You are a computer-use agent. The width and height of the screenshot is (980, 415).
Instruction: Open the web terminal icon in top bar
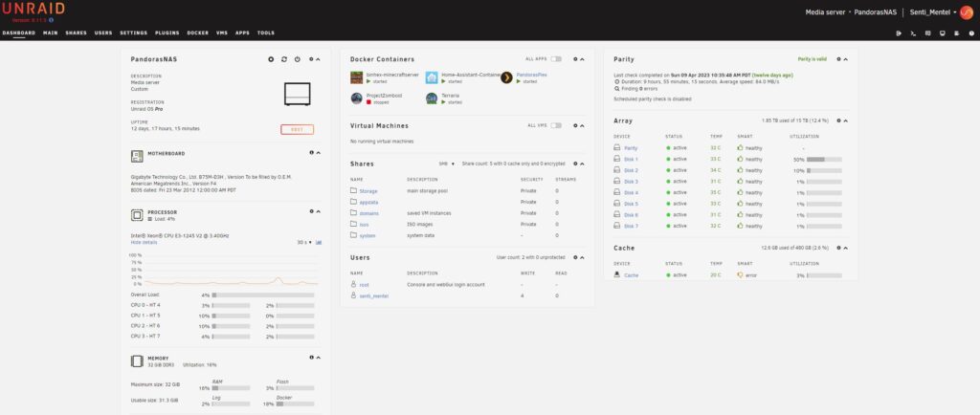913,33
